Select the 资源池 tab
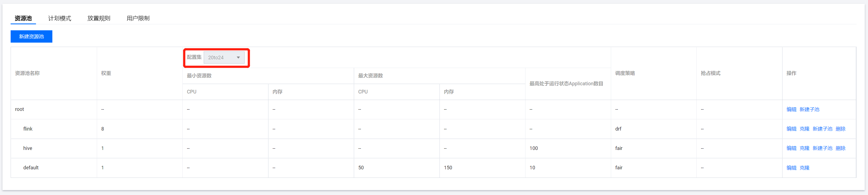This screenshot has height=195, width=868. tap(23, 18)
